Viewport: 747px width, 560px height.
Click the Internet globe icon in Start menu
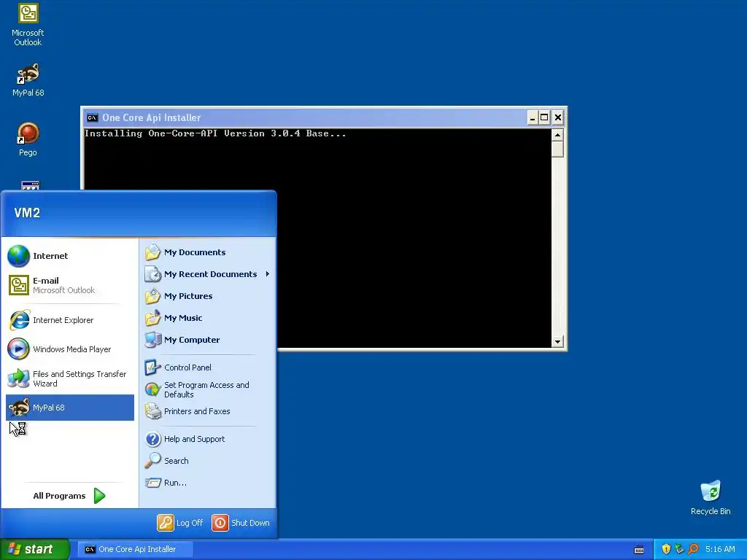[18, 256]
